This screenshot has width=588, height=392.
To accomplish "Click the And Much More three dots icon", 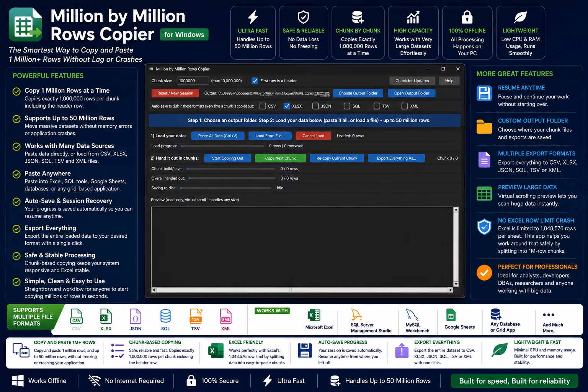I will pyautogui.click(x=549, y=315).
